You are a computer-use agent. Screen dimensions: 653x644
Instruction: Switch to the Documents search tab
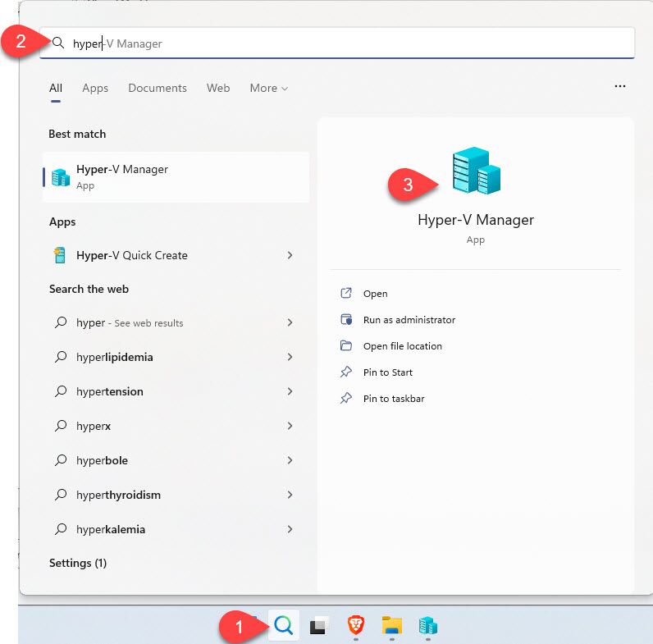(158, 88)
